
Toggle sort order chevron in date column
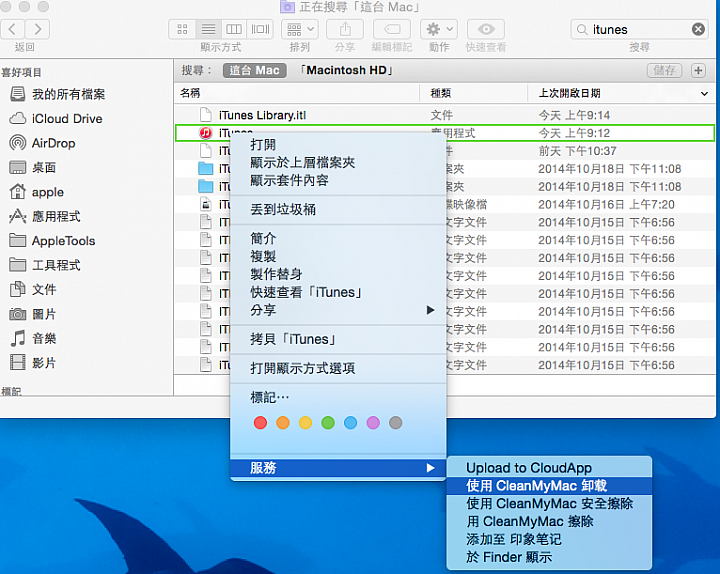click(704, 94)
